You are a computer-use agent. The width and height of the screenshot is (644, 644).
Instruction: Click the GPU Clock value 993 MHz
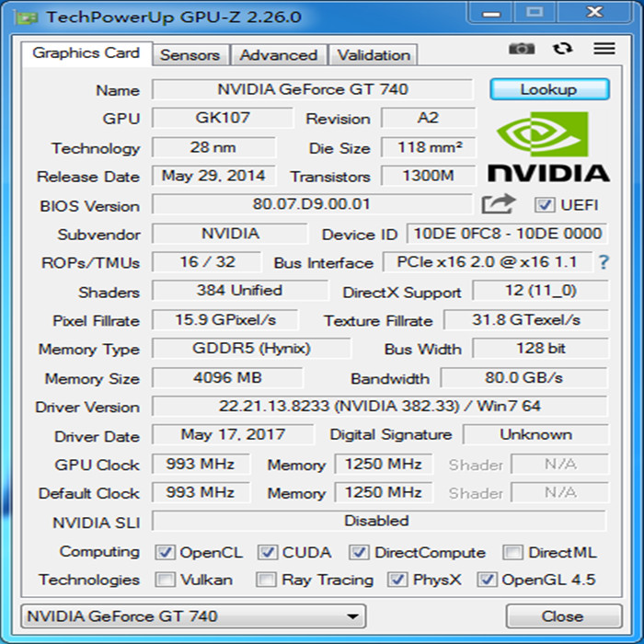pos(201,464)
